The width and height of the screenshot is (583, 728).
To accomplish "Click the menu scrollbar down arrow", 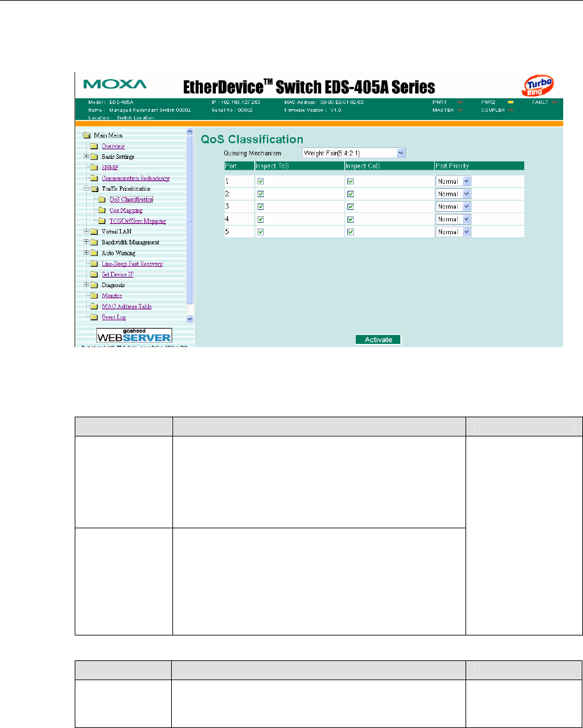I will point(190,319).
